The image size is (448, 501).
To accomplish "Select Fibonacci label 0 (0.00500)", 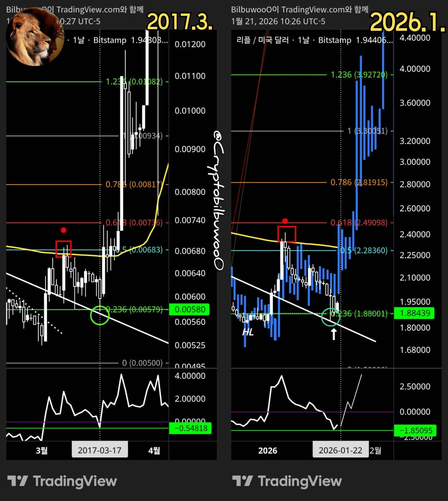I will [x=143, y=363].
